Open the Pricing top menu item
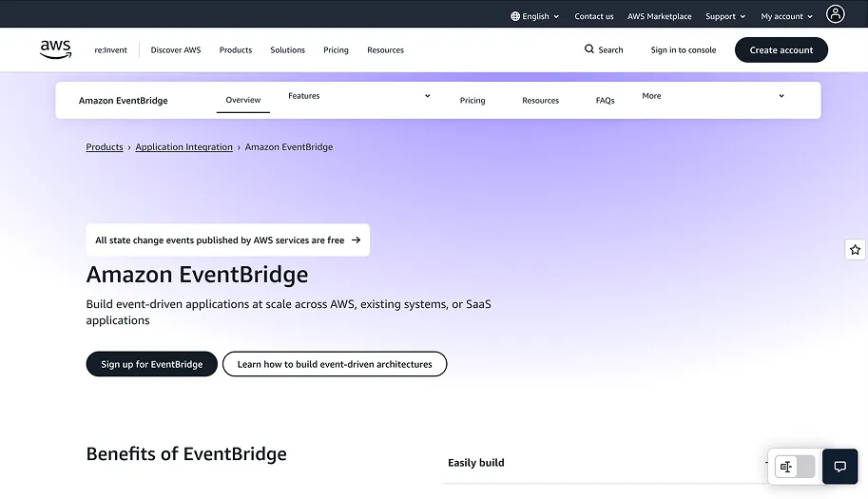This screenshot has width=868, height=499. pos(336,49)
